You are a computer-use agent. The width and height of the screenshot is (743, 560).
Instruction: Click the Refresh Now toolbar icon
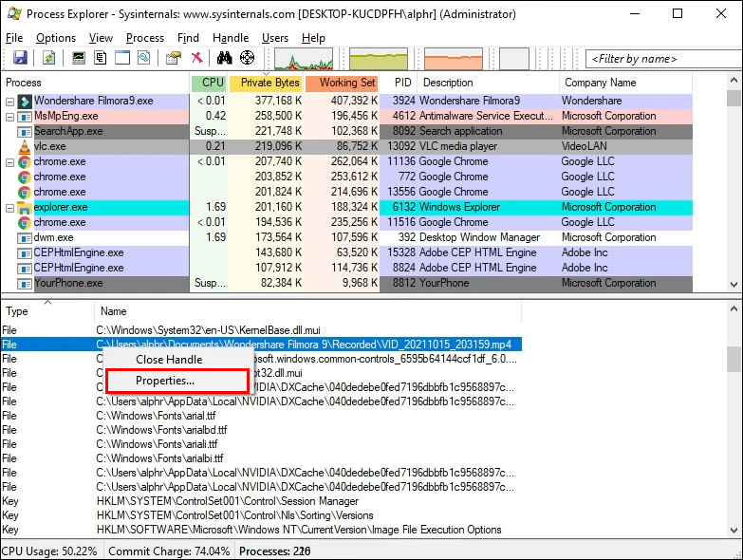pyautogui.click(x=47, y=58)
